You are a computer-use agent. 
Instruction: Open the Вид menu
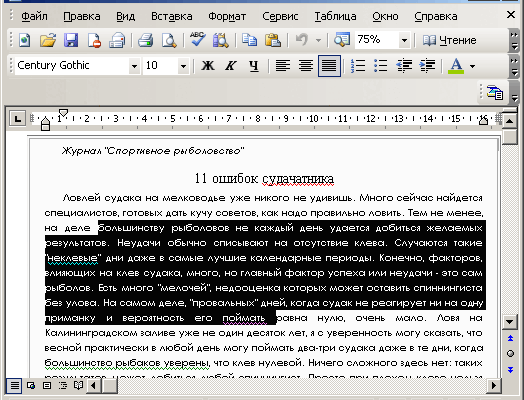click(125, 16)
